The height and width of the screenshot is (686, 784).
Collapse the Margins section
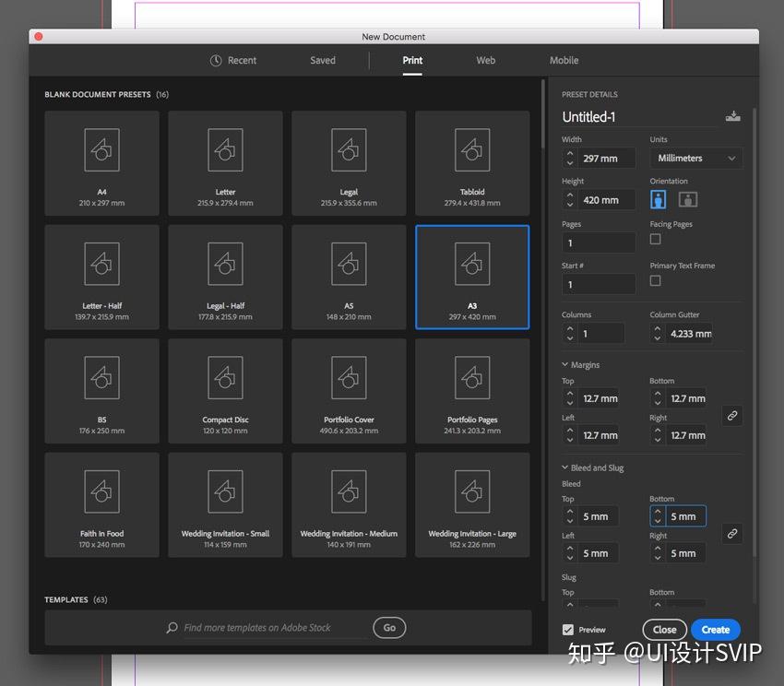pos(565,364)
